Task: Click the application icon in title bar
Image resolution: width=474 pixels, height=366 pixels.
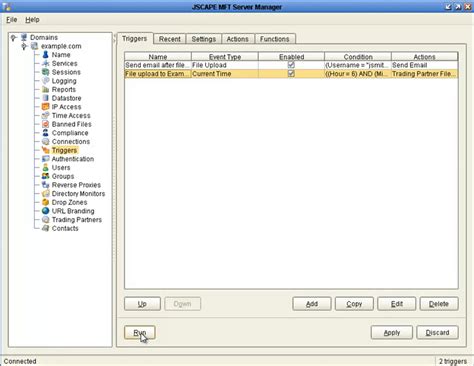Action: [x=7, y=6]
